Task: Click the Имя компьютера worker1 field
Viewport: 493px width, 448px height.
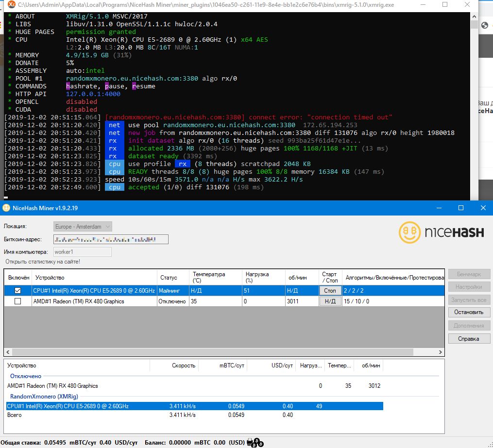Action: 83,252
